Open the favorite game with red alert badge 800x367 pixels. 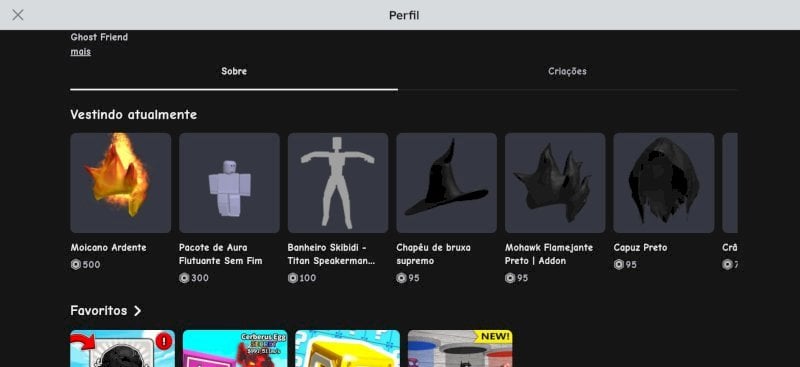tap(122, 349)
